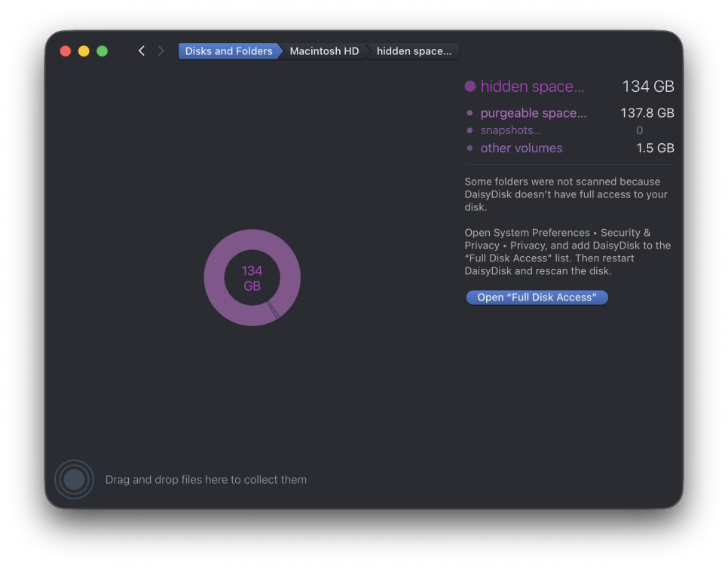
Task: Click the 137.8 GB size value
Action: 647,113
